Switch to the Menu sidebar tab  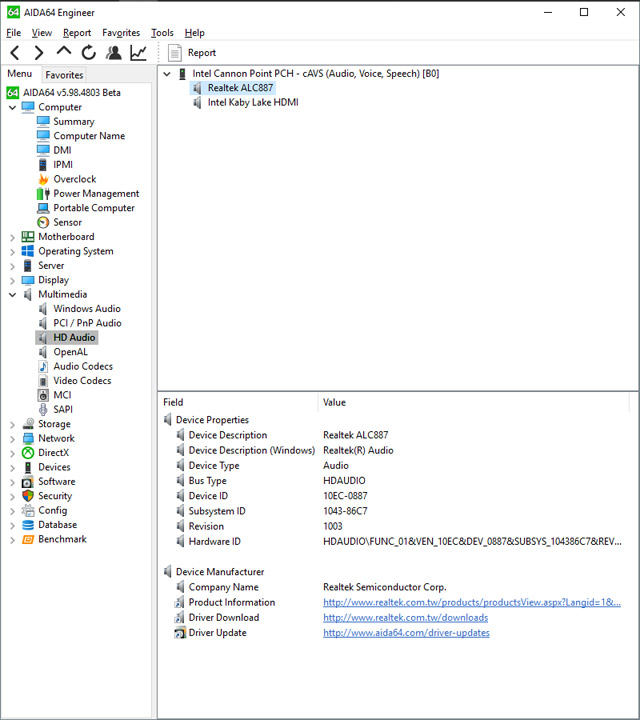tap(20, 74)
